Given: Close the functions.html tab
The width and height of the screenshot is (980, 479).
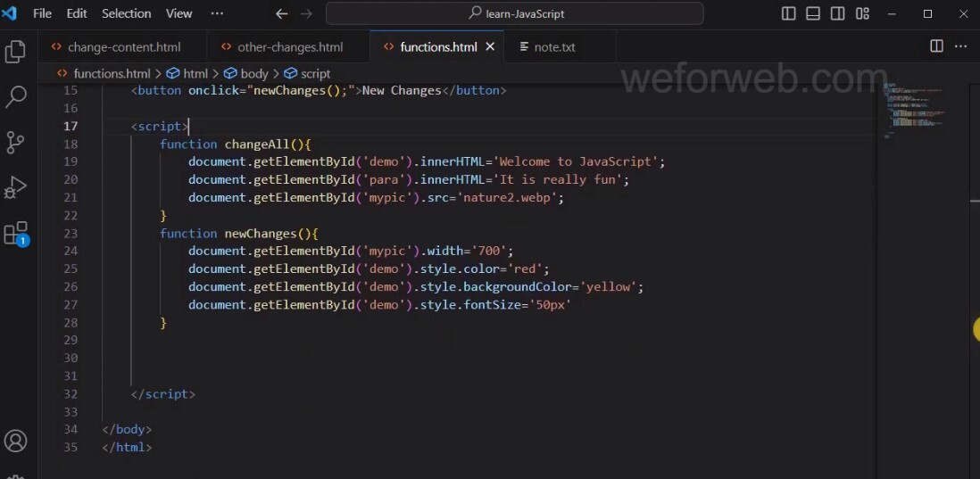Looking at the screenshot, I should [x=490, y=46].
